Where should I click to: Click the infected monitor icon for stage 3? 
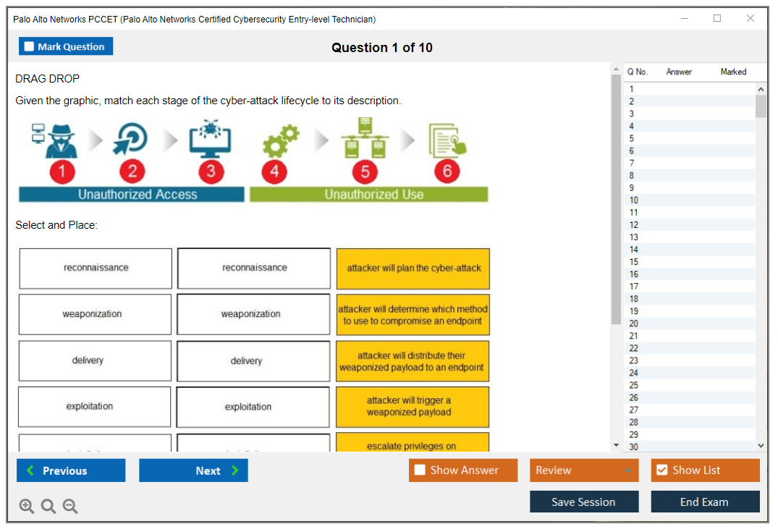pyautogui.click(x=211, y=139)
